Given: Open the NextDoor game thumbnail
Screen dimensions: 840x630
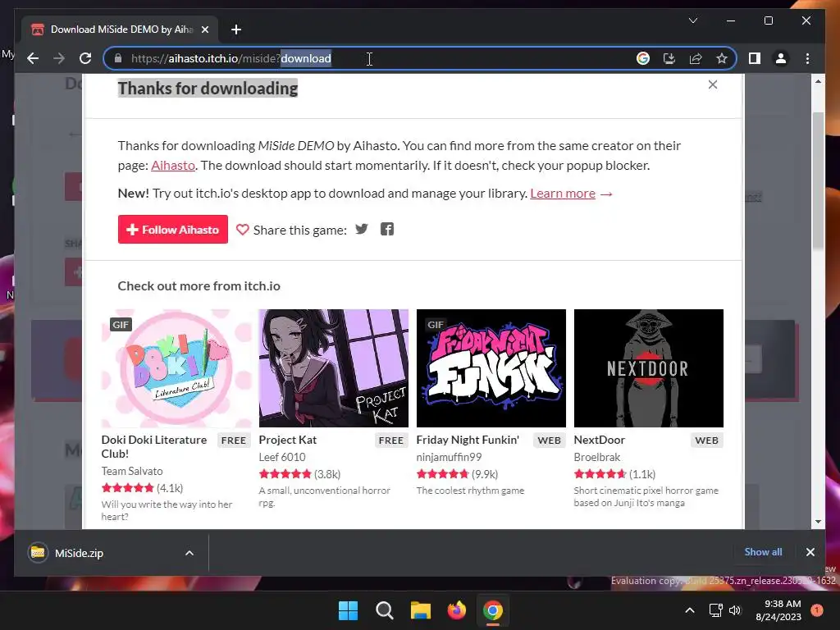Looking at the screenshot, I should (x=648, y=368).
